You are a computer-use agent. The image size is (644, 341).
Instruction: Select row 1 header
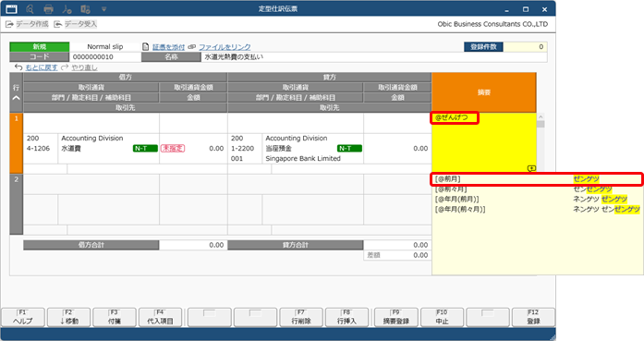[x=16, y=143]
